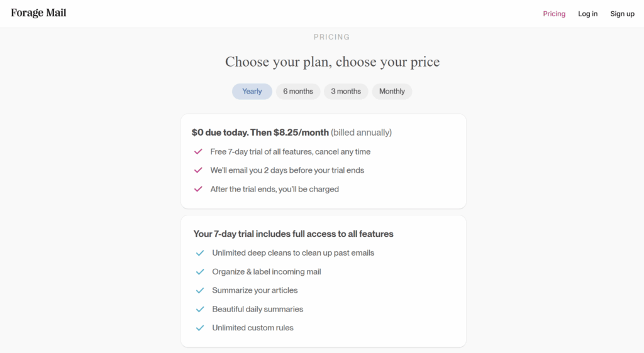Click the checkmark next to email reminder line
Viewport: 644px width, 353px height.
[198, 171]
